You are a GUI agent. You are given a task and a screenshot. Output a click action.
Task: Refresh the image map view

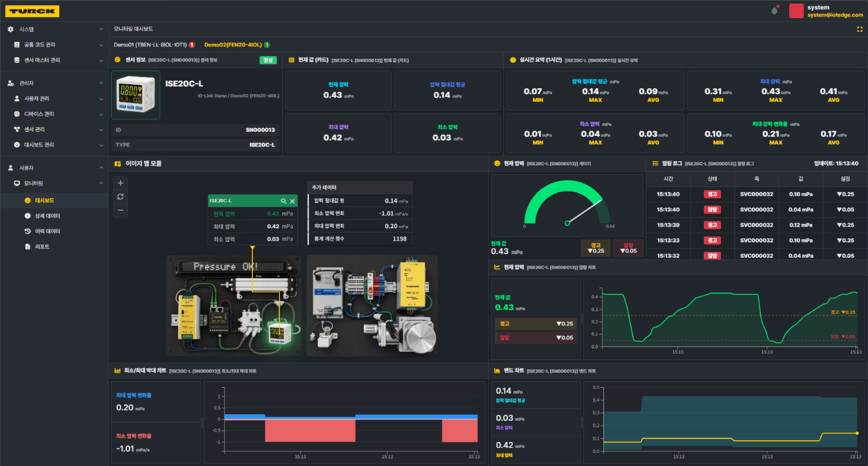click(x=120, y=197)
